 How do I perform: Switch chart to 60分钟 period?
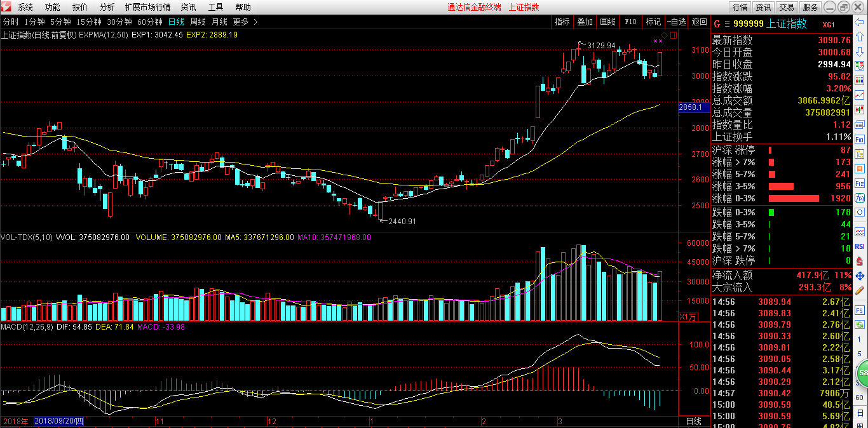150,22
